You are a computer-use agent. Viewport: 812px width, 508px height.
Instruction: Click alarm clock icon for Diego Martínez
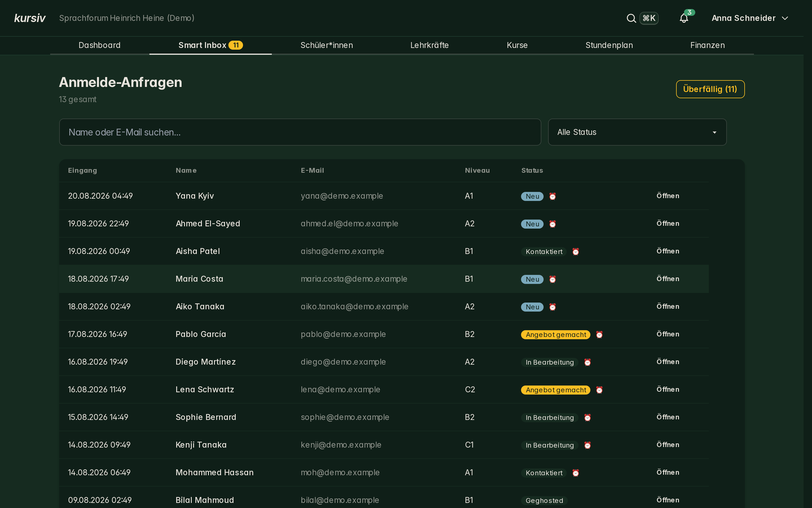click(587, 362)
